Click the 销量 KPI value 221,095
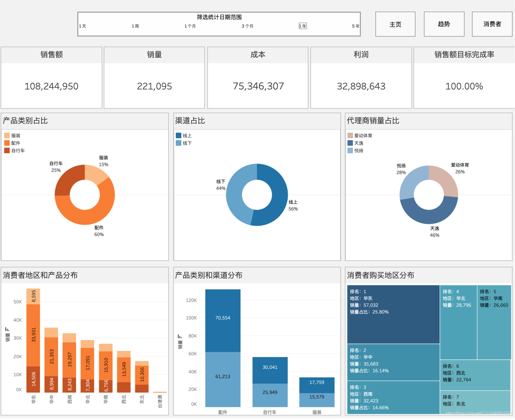 (154, 86)
